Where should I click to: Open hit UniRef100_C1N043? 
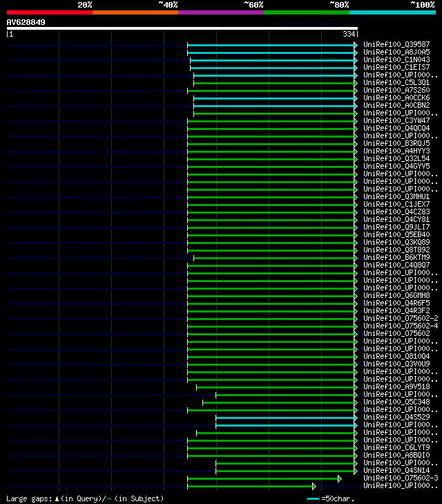[x=396, y=59]
